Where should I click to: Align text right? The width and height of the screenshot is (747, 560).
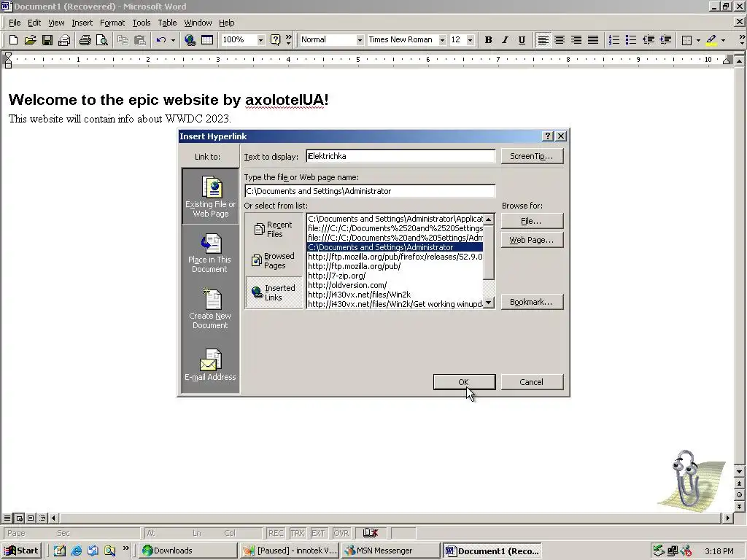click(x=576, y=40)
